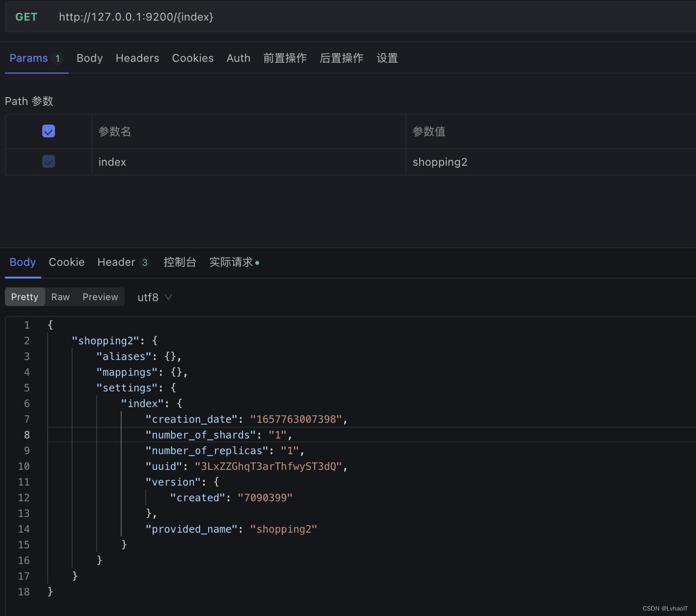
Task: Click the "aliases" key on line 3
Action: click(x=124, y=357)
